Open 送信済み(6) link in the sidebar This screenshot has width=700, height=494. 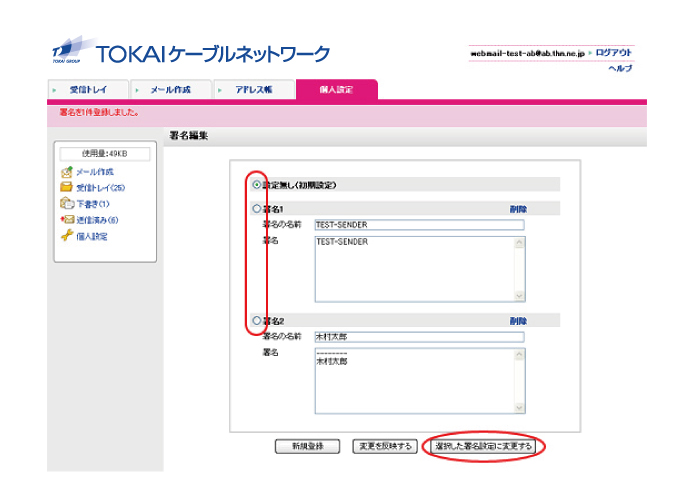pyautogui.click(x=97, y=220)
